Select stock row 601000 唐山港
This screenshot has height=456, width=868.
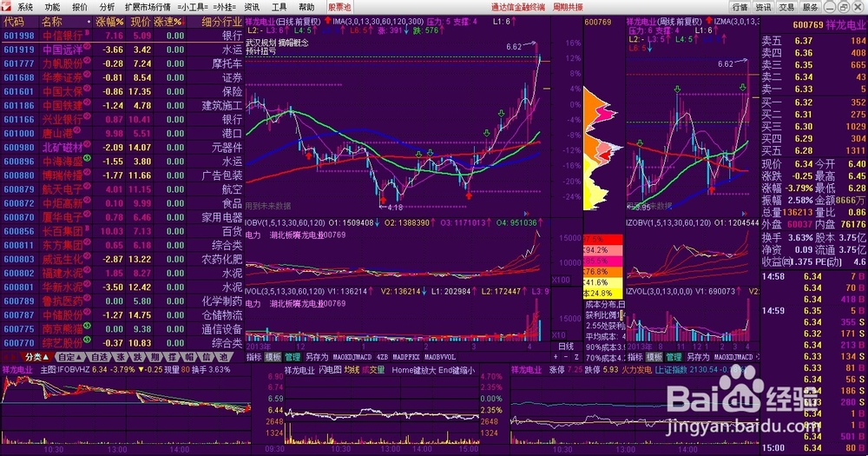(x=122, y=134)
